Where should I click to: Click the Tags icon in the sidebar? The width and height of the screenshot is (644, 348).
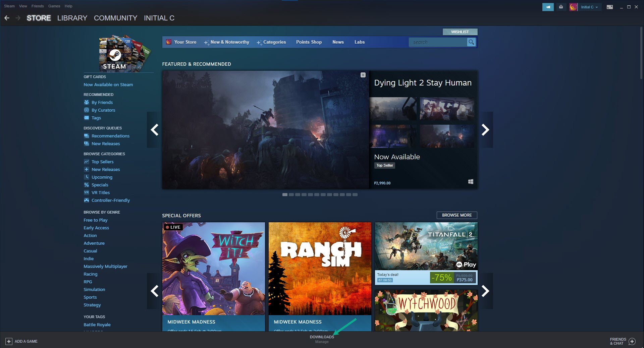87,118
